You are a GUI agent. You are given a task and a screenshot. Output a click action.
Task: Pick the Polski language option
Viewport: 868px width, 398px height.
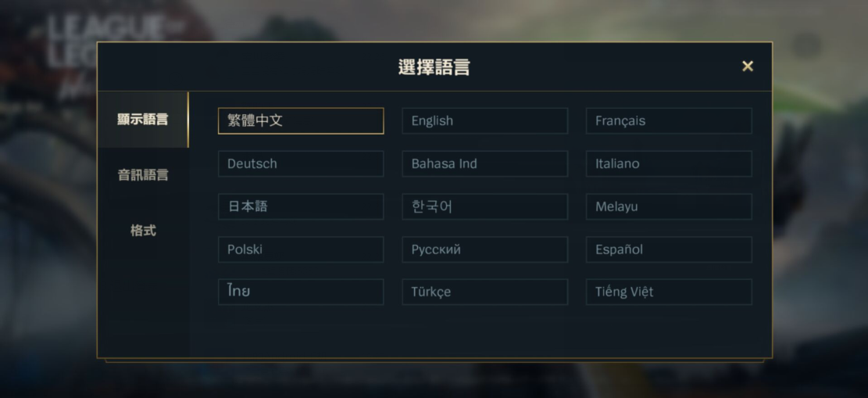pyautogui.click(x=301, y=249)
